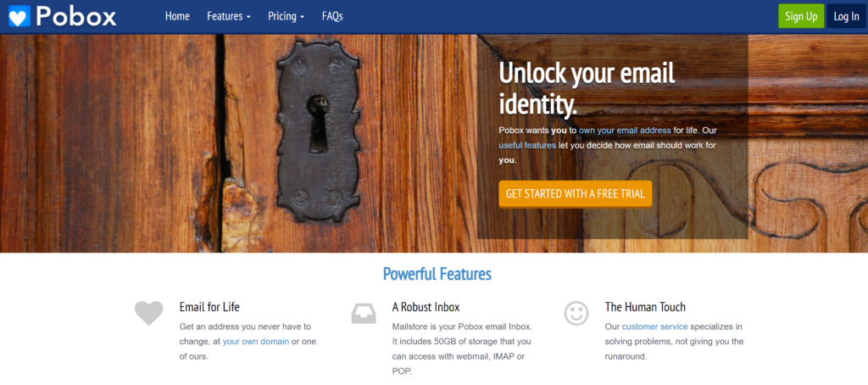Open the FAQs page
The height and width of the screenshot is (385, 868).
(x=332, y=17)
